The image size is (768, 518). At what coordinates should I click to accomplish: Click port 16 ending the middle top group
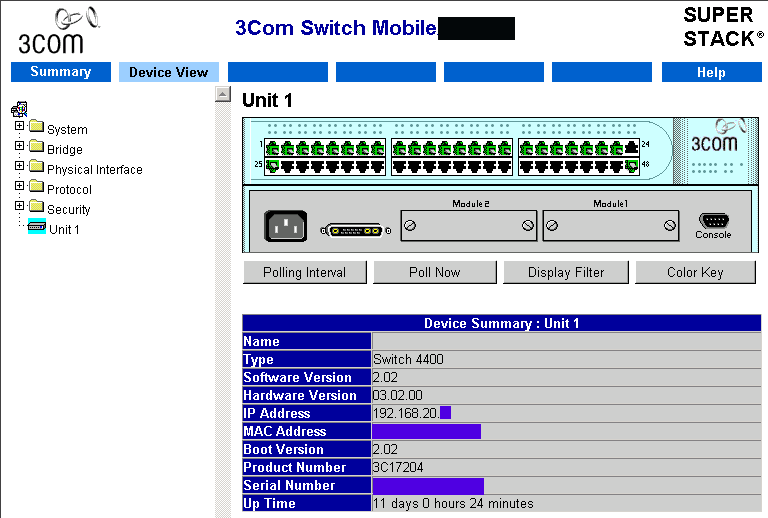coord(505,148)
